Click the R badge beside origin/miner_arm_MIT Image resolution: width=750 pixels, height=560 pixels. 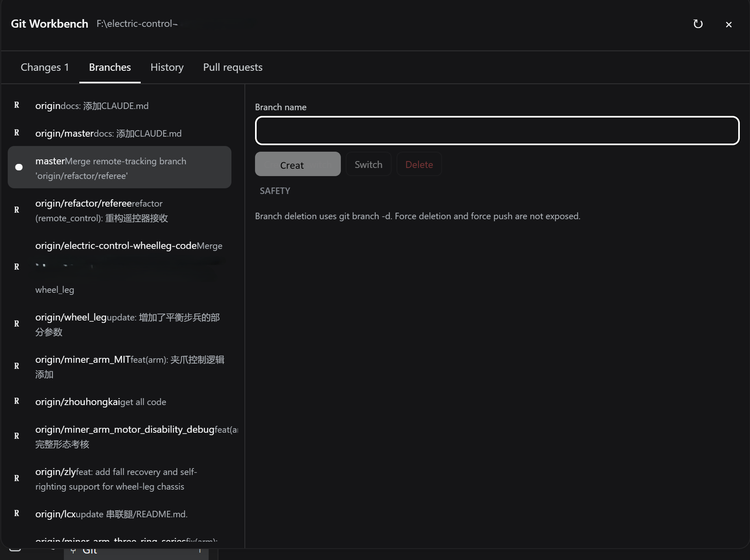point(17,366)
